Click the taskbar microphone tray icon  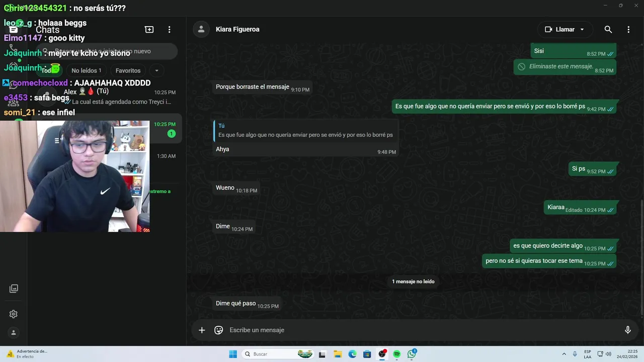575,354
